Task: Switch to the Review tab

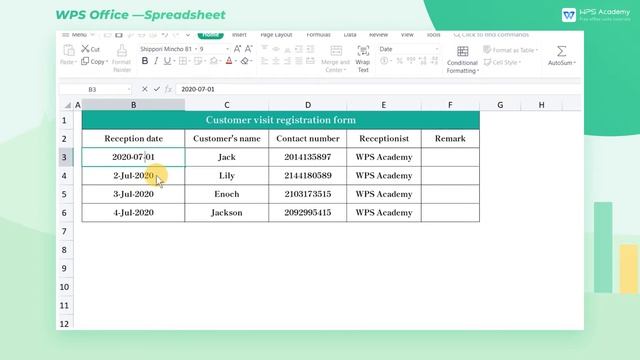Action: point(378,35)
